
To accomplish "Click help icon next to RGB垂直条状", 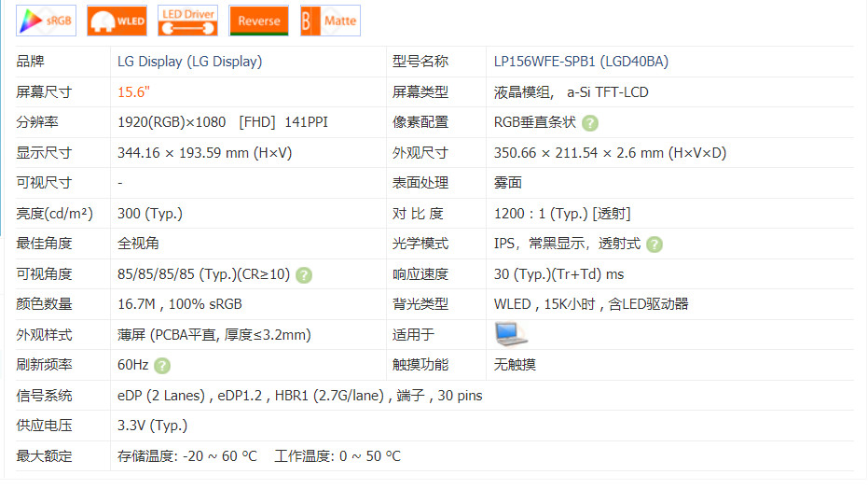I will 590,123.
